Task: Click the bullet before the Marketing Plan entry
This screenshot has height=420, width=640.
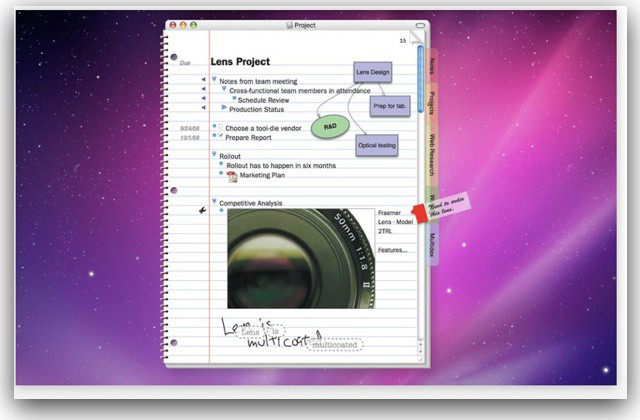Action: [x=221, y=173]
